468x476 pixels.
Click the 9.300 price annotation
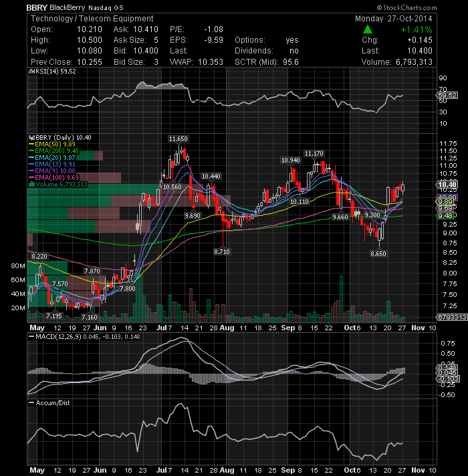372,215
